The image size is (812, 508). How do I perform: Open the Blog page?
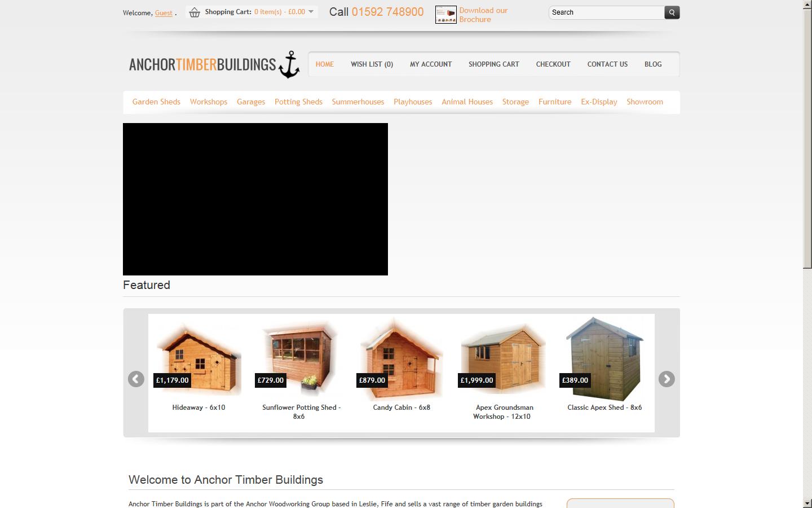click(652, 64)
